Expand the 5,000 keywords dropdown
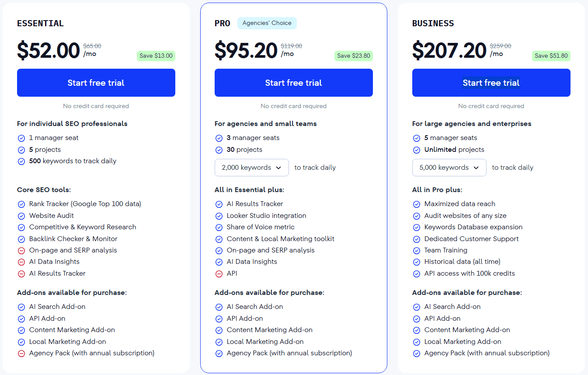 [x=449, y=168]
